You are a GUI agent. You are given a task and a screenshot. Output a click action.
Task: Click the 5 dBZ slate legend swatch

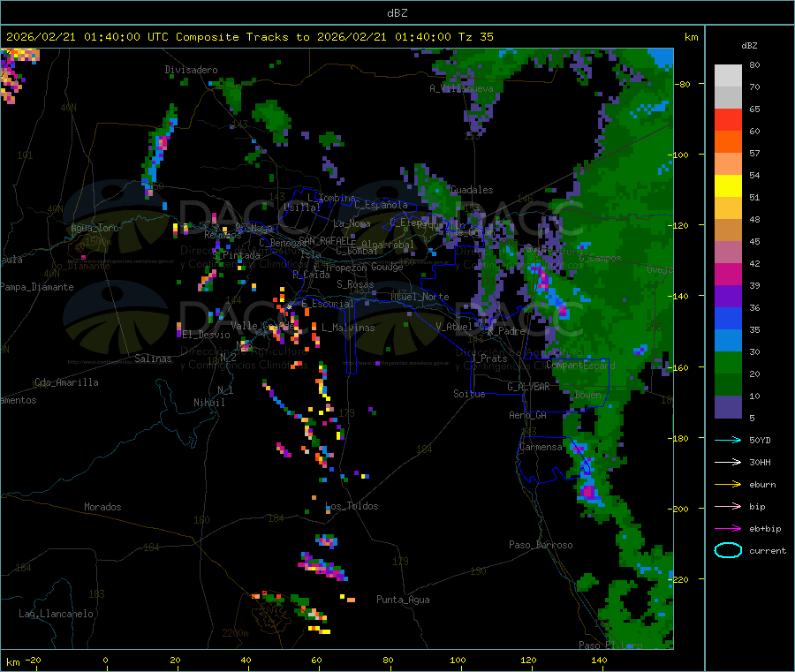click(728, 407)
